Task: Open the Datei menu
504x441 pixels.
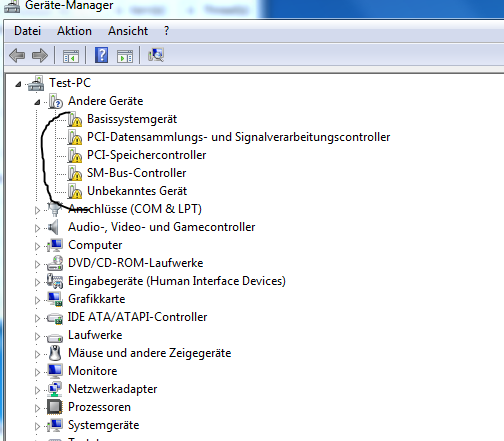Action: 27,31
